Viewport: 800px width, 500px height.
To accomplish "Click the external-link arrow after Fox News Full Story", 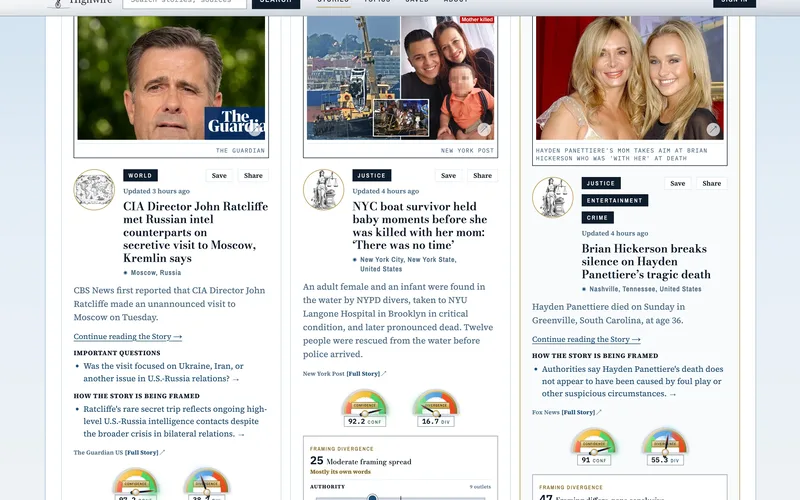I will pos(599,412).
